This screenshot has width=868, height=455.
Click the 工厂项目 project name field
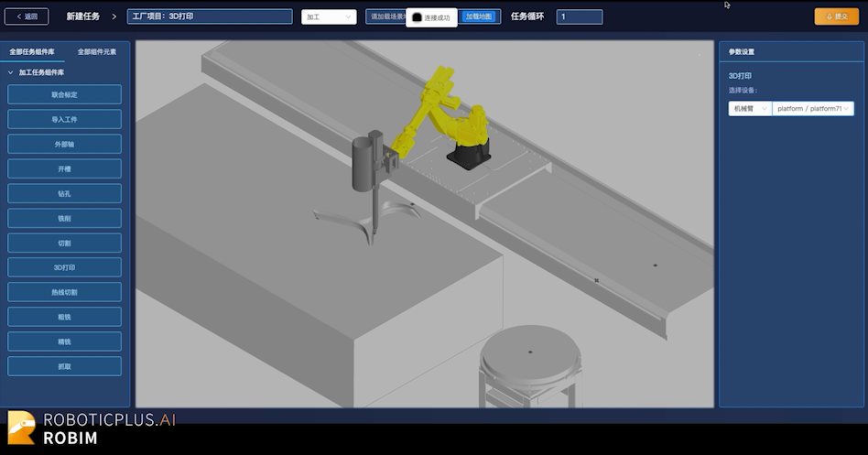(210, 16)
